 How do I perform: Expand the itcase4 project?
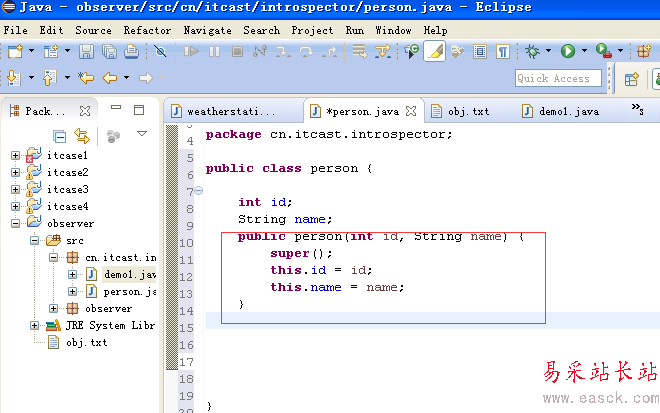coord(16,206)
